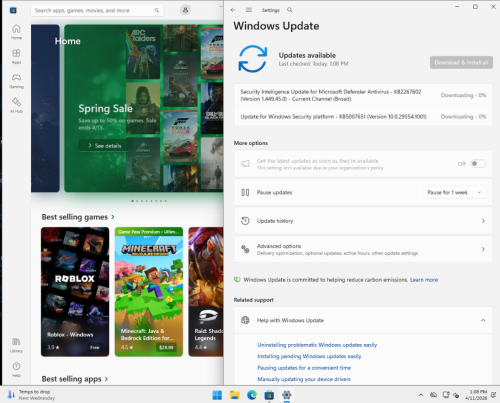Open Raid Shadow Legends game card
This screenshot has height=403, width=500.
point(206,292)
